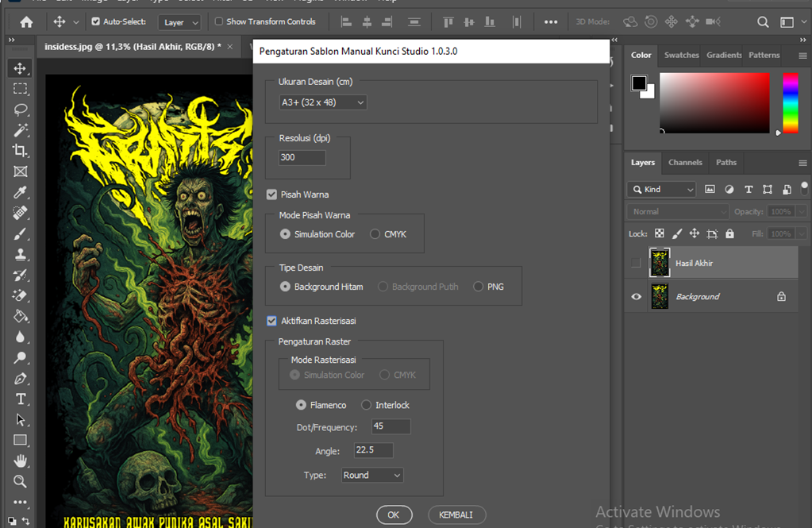Screen dimensions: 812x528
Task: Select the Crop tool
Action: pos(21,151)
